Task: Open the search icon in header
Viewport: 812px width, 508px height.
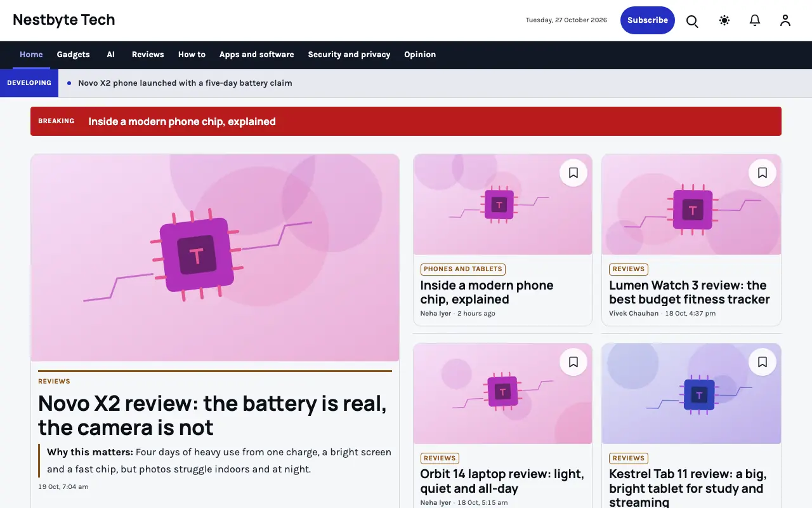Action: tap(692, 20)
